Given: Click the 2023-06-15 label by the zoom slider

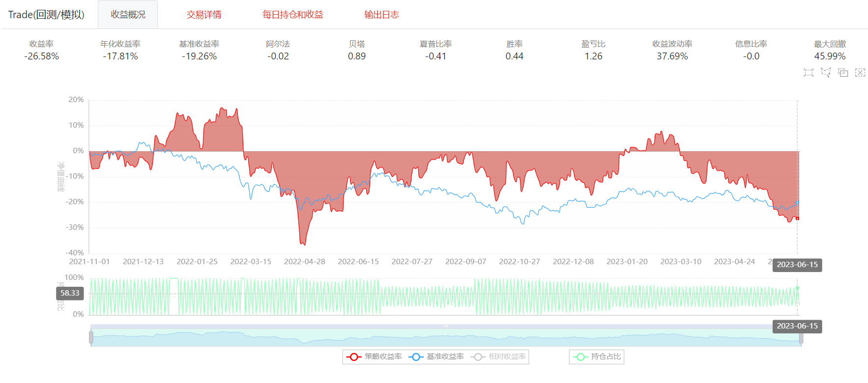Looking at the screenshot, I should (x=797, y=327).
